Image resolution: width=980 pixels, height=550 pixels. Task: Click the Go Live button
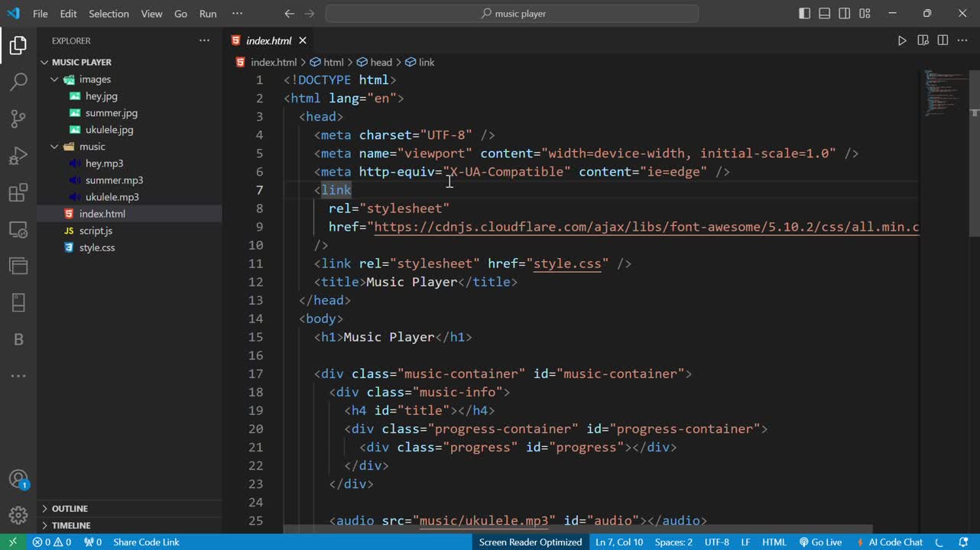coord(820,542)
